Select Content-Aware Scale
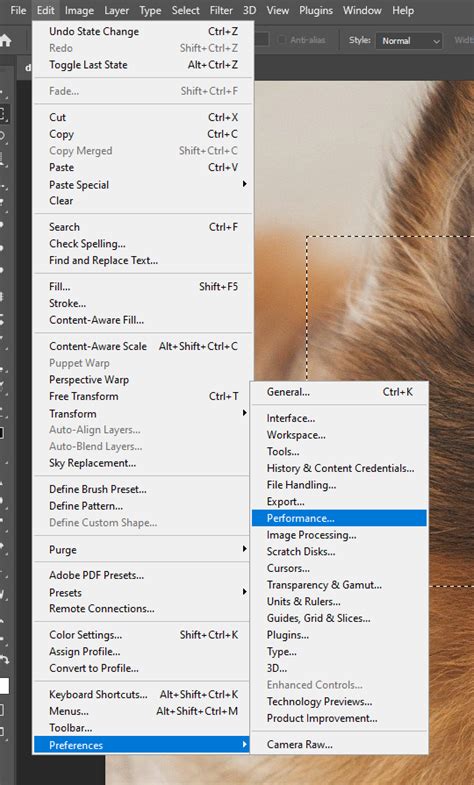Image resolution: width=474 pixels, height=785 pixels. coord(143,346)
